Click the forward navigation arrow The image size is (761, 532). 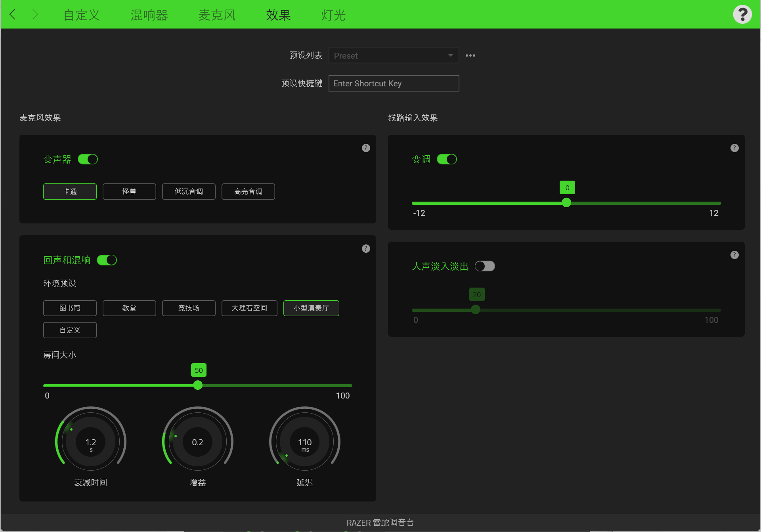click(35, 15)
